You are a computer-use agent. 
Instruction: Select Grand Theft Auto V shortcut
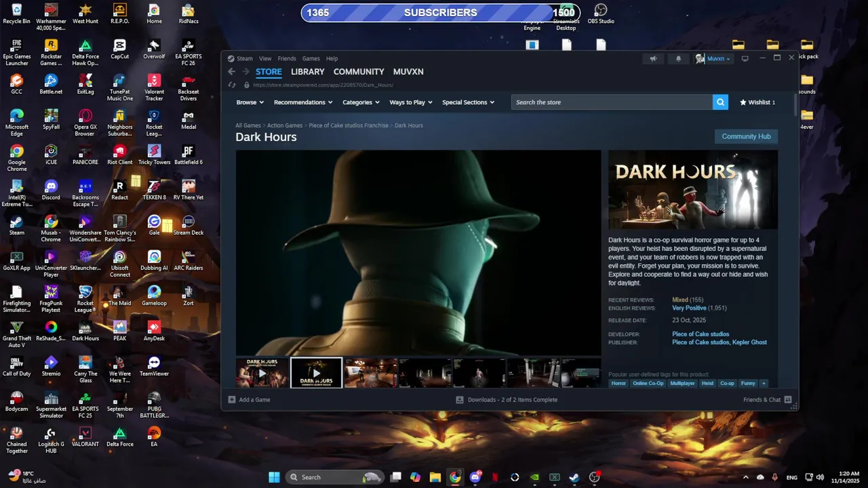pos(17,334)
